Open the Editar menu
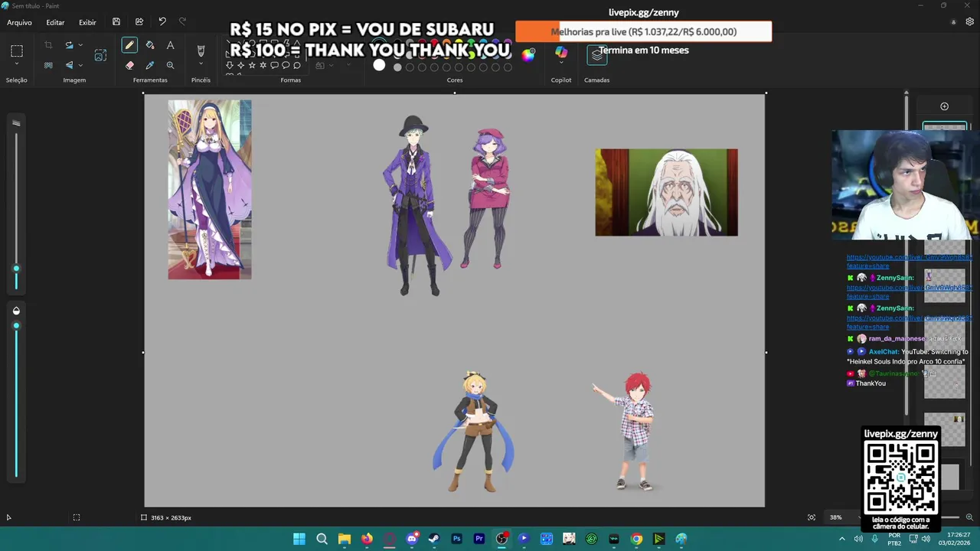This screenshot has width=980, height=551. [x=55, y=22]
